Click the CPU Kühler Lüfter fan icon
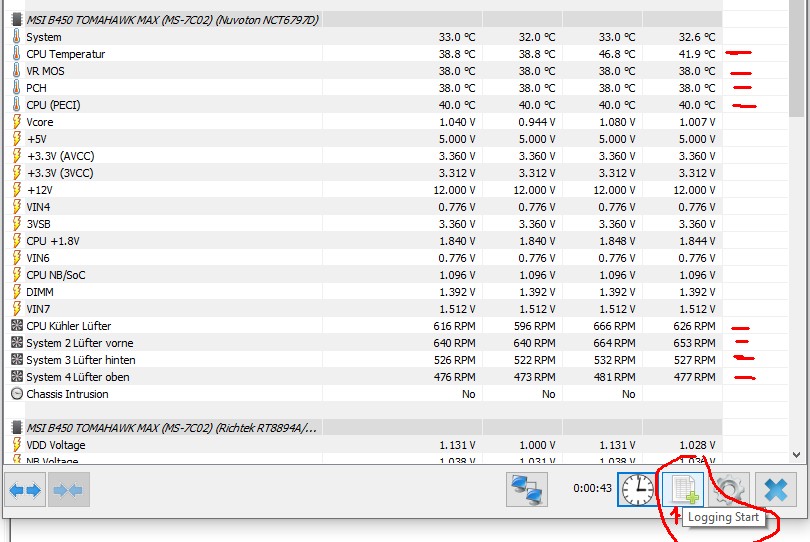810x542 pixels. coord(17,326)
